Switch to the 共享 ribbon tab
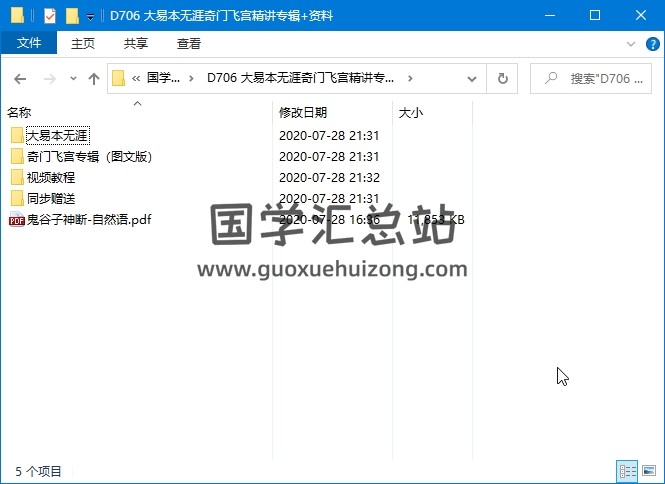665x484 pixels. pos(136,43)
